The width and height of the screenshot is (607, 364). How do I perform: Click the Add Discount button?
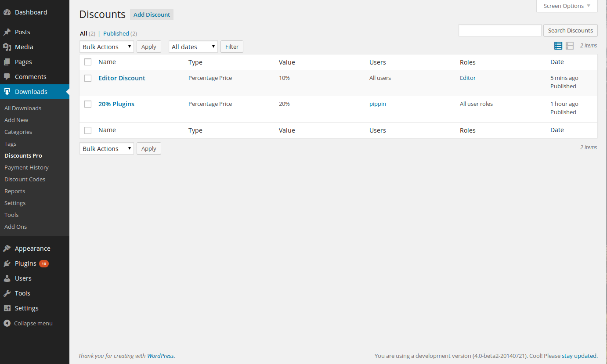pyautogui.click(x=152, y=14)
